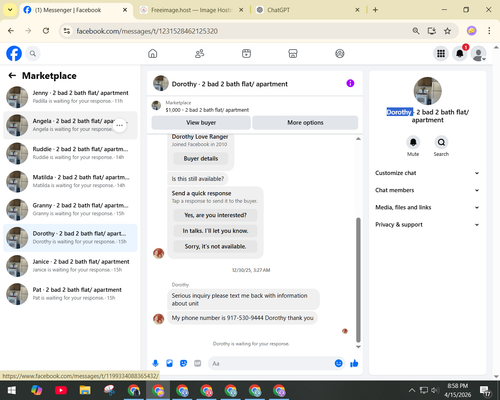Open taskbar volume control
The height and width of the screenshot is (400, 500).
pos(435,390)
